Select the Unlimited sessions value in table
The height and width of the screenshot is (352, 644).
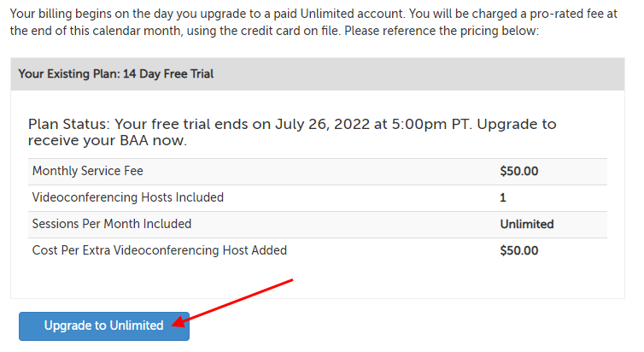(x=526, y=224)
